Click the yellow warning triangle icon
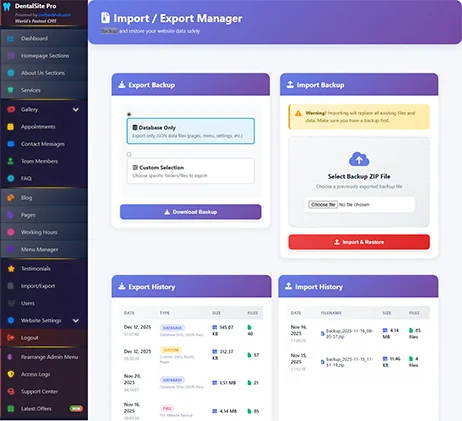462x421 pixels. click(x=298, y=113)
